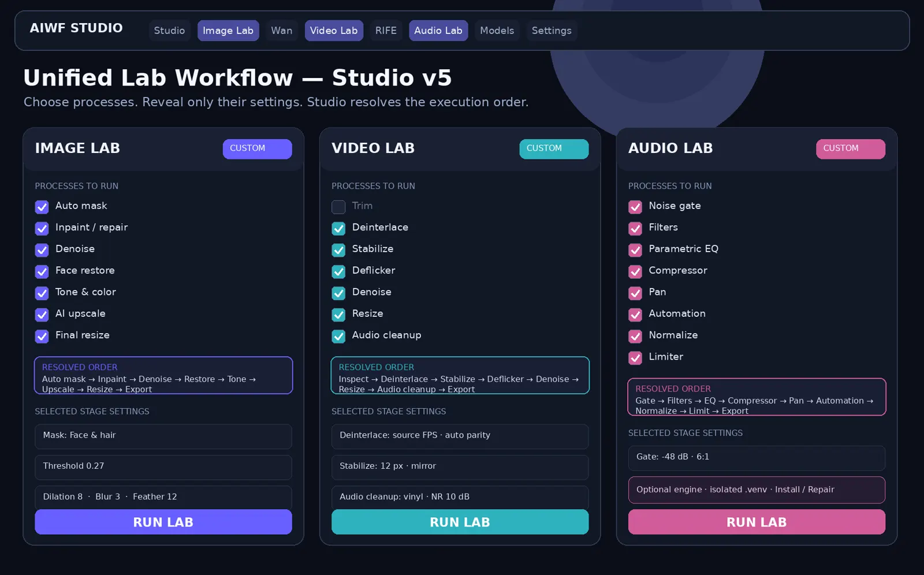Click Optional engine Install / Repair row
The image size is (924, 575).
point(757,490)
